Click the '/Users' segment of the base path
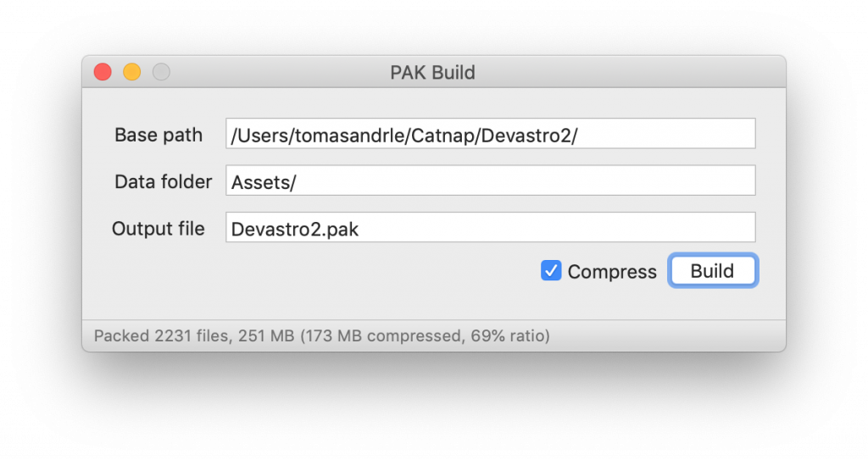 pyautogui.click(x=259, y=136)
